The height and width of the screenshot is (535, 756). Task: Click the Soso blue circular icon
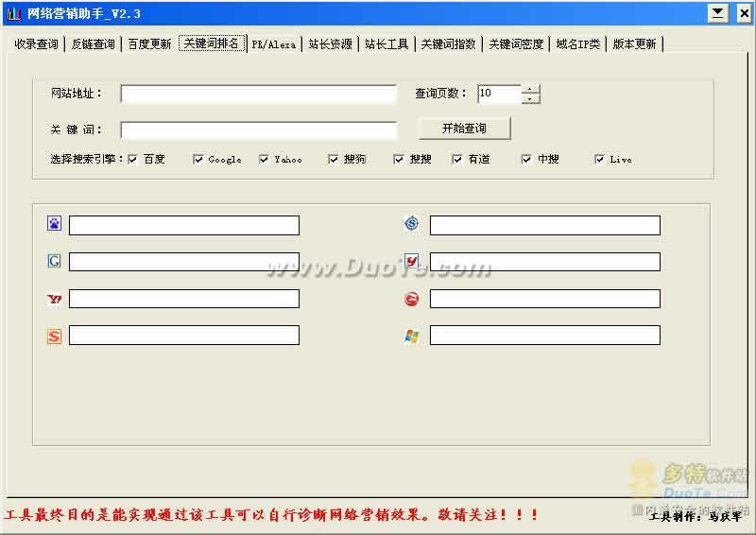point(411,223)
